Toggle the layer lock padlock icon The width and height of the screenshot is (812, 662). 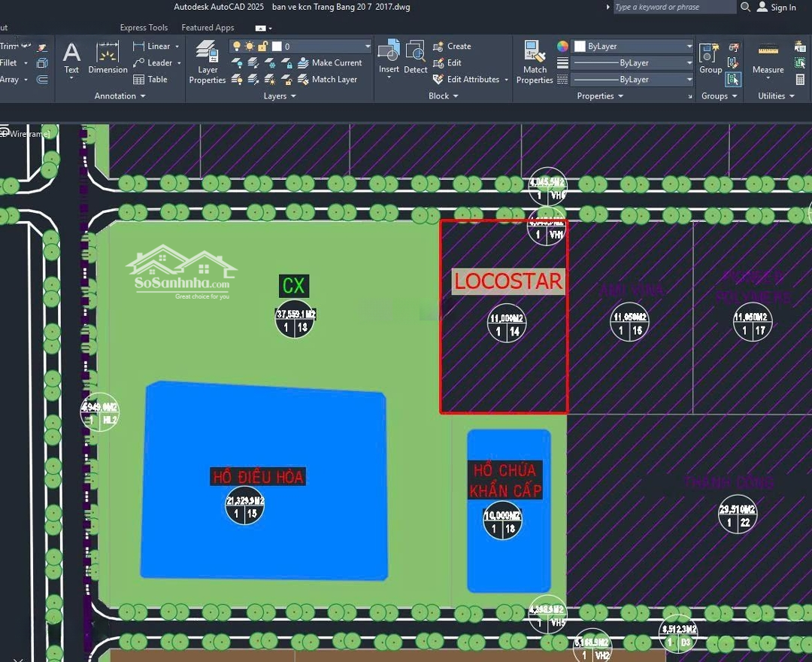pos(262,47)
